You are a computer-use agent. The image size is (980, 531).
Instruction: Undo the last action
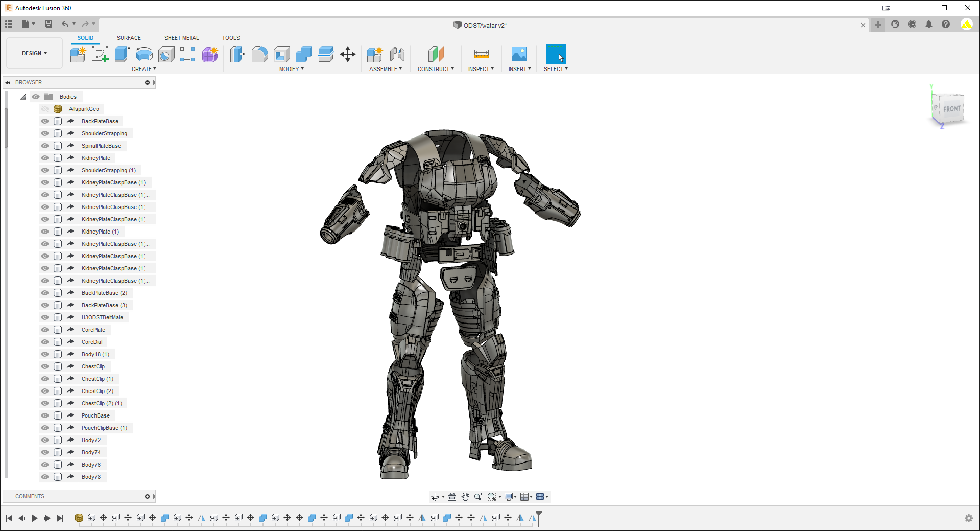pos(65,24)
